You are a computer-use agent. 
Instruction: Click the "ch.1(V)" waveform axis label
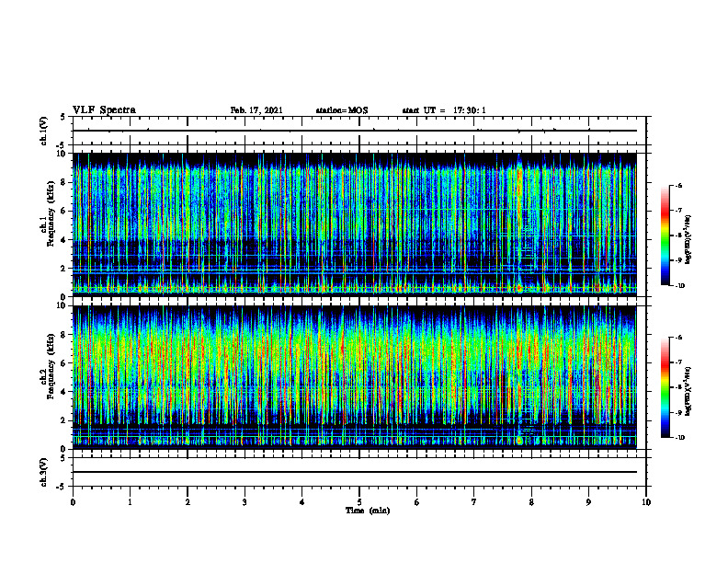pos(43,131)
